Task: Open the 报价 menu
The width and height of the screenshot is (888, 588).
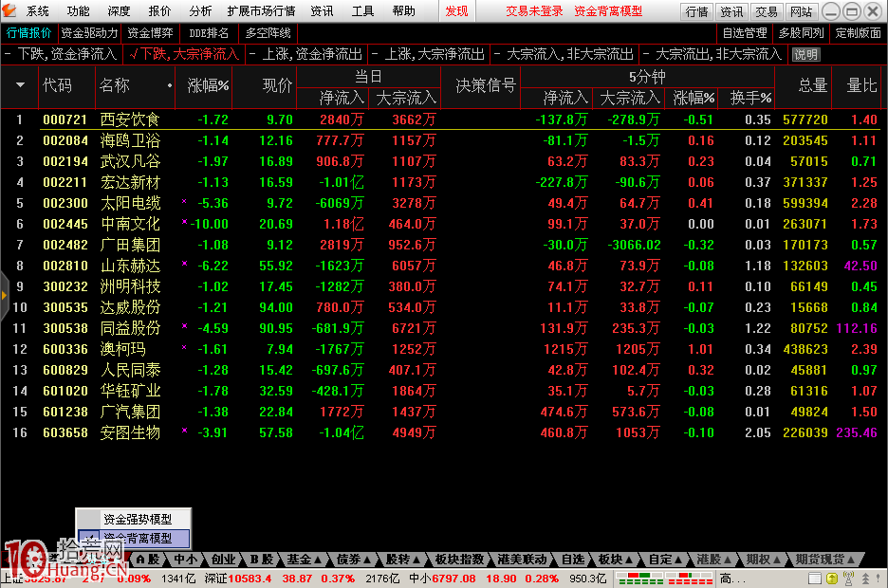Action: [159, 10]
